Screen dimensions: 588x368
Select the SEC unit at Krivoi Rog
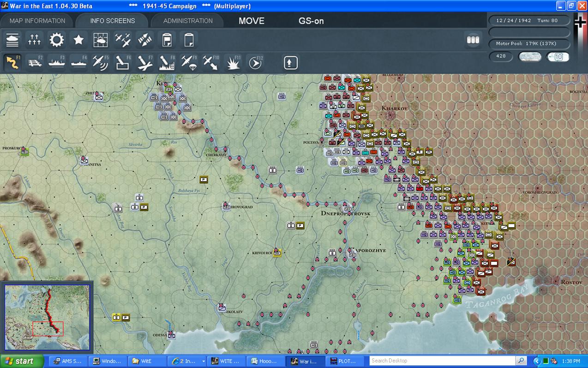[x=277, y=253]
